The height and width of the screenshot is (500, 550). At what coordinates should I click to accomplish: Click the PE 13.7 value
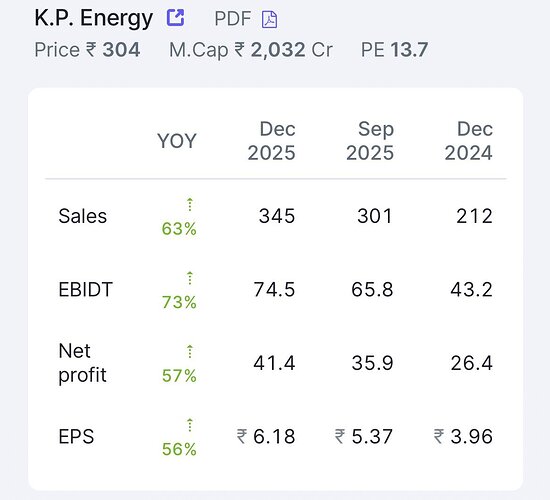pos(394,50)
